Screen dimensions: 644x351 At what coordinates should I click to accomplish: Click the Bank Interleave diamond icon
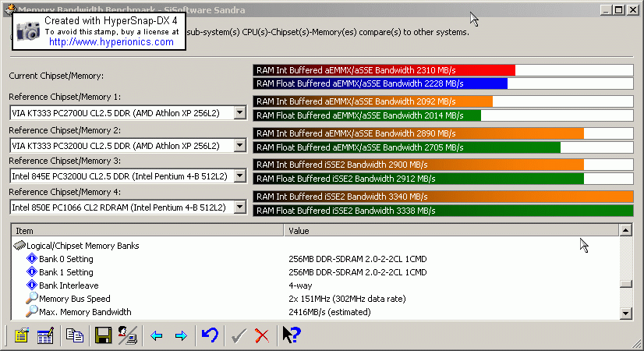(x=32, y=285)
